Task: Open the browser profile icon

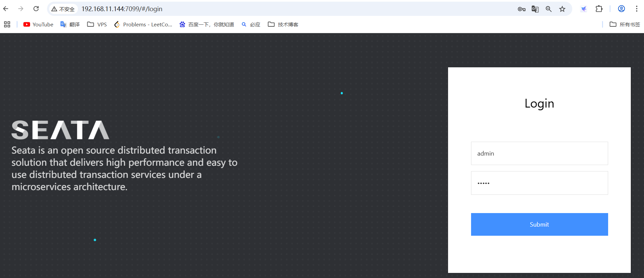Action: point(621,9)
